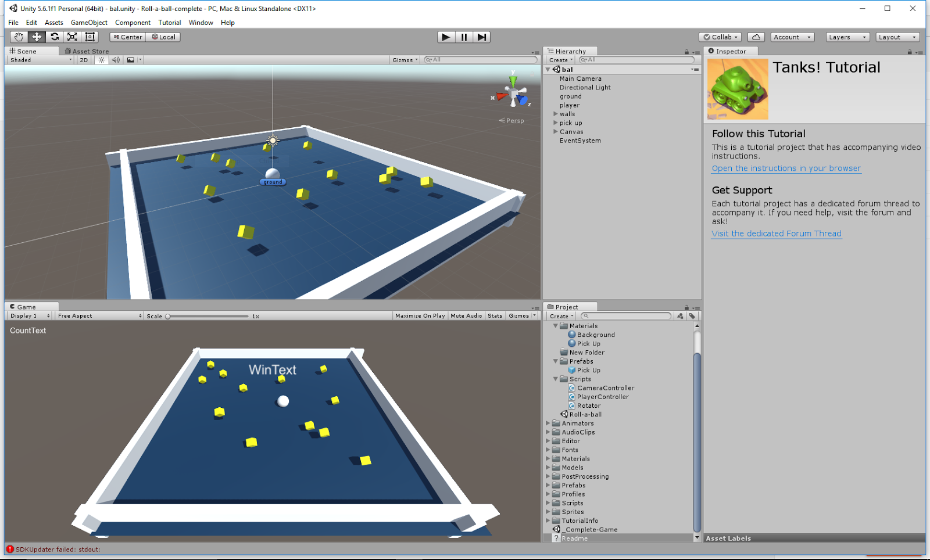The image size is (930, 560).
Task: Toggle Maximize On Play
Action: coord(420,316)
